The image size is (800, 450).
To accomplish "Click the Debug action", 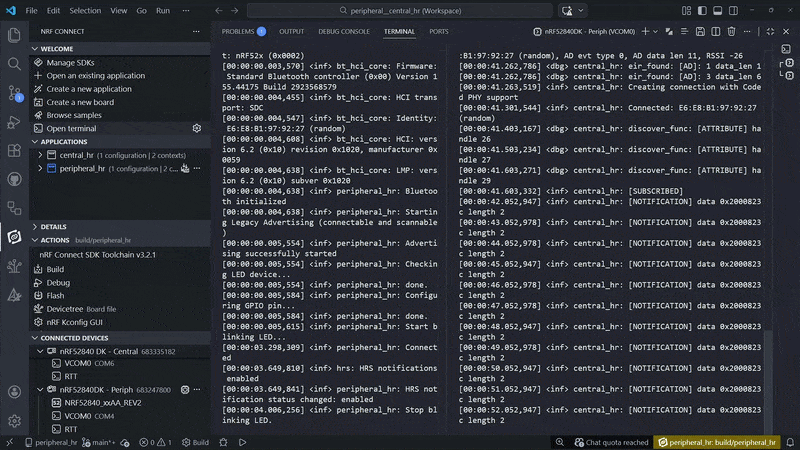I will (x=58, y=283).
